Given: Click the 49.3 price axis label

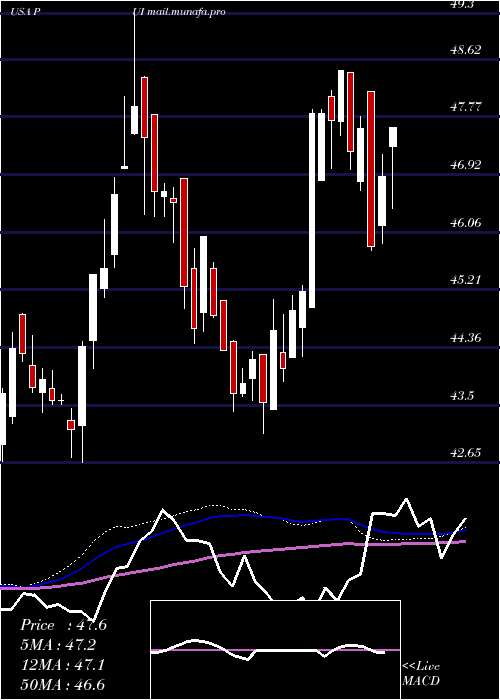Looking at the screenshot, I should pos(462,4).
